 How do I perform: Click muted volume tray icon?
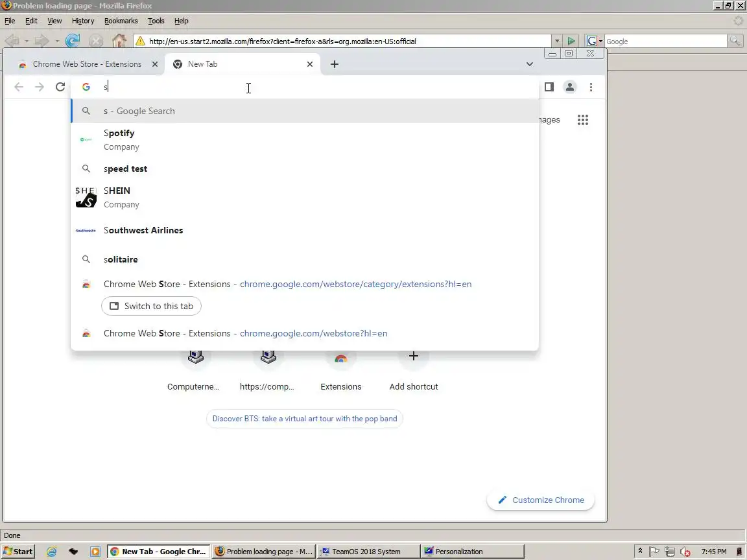[x=685, y=552]
